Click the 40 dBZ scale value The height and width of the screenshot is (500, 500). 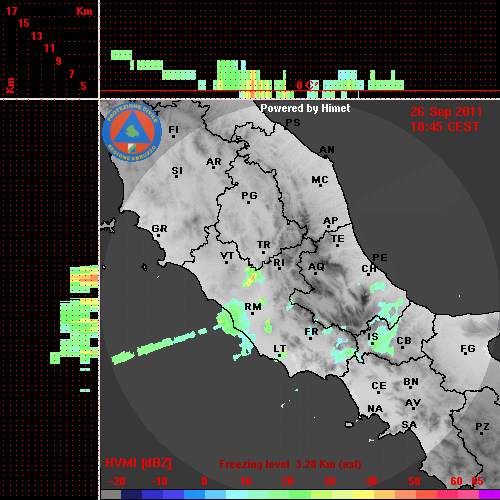point(371,481)
